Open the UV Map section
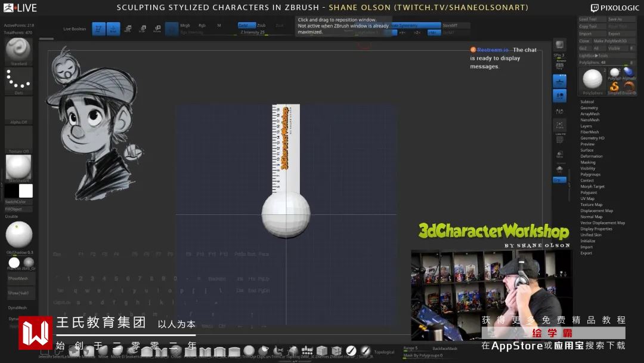Screen dimensions: 644x363 (587, 199)
